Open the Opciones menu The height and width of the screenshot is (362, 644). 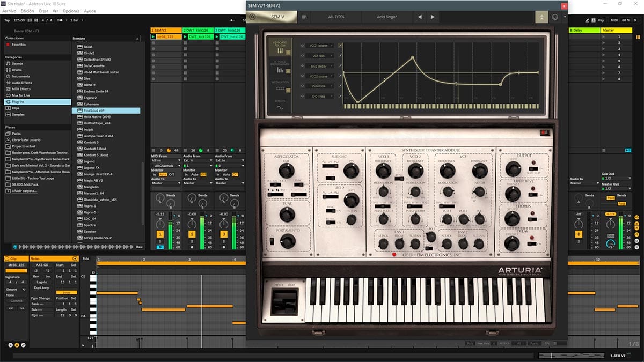[x=71, y=11]
